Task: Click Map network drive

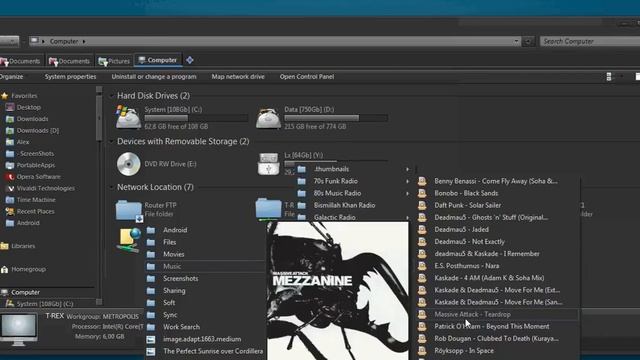Action: pos(238,77)
